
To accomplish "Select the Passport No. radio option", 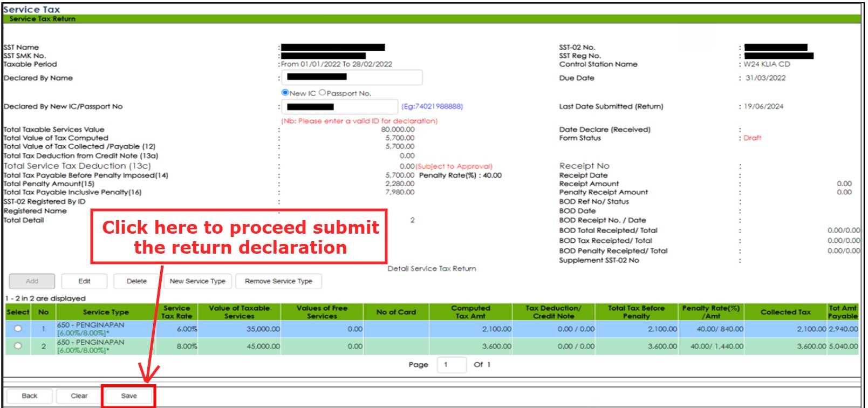I will tap(322, 92).
